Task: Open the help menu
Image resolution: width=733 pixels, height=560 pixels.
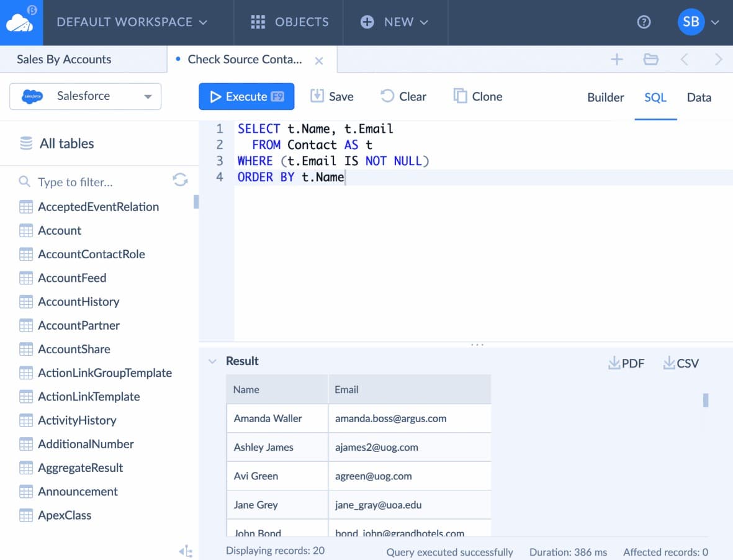Action: [x=644, y=22]
